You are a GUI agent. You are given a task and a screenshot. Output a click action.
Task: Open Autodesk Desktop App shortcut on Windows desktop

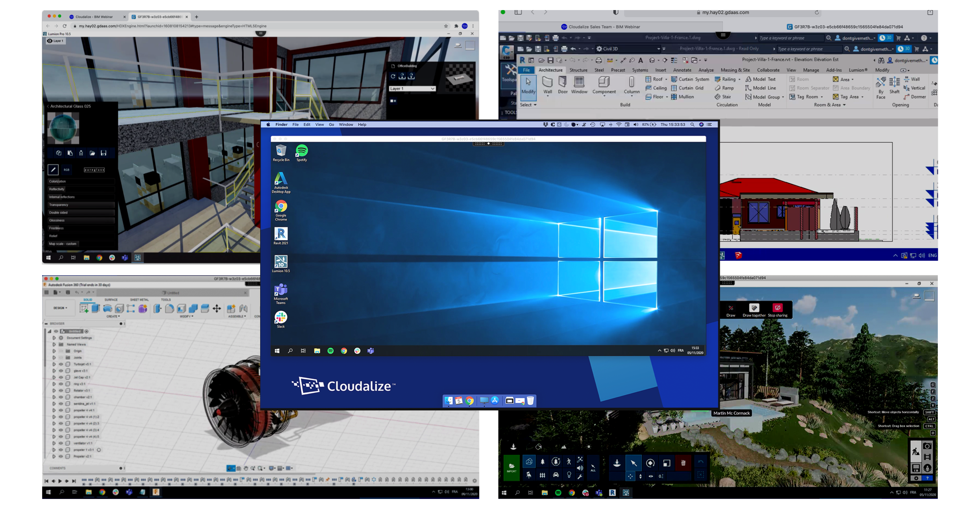(x=281, y=183)
